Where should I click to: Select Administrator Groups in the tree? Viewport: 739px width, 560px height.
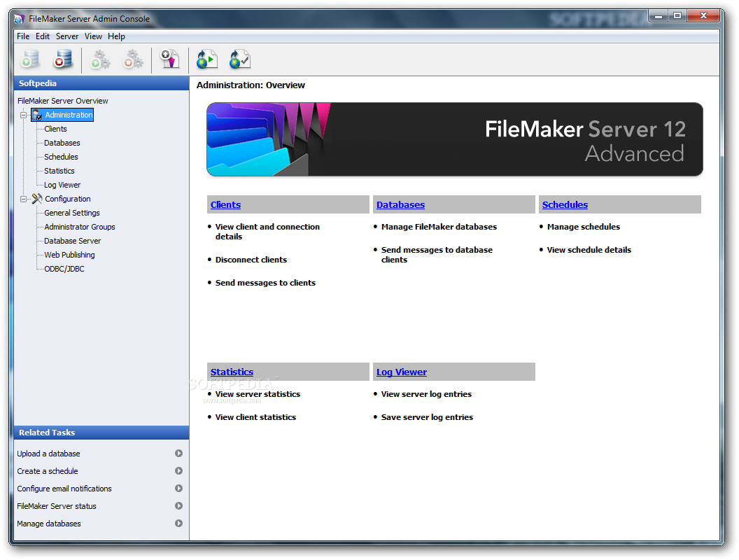pyautogui.click(x=80, y=227)
